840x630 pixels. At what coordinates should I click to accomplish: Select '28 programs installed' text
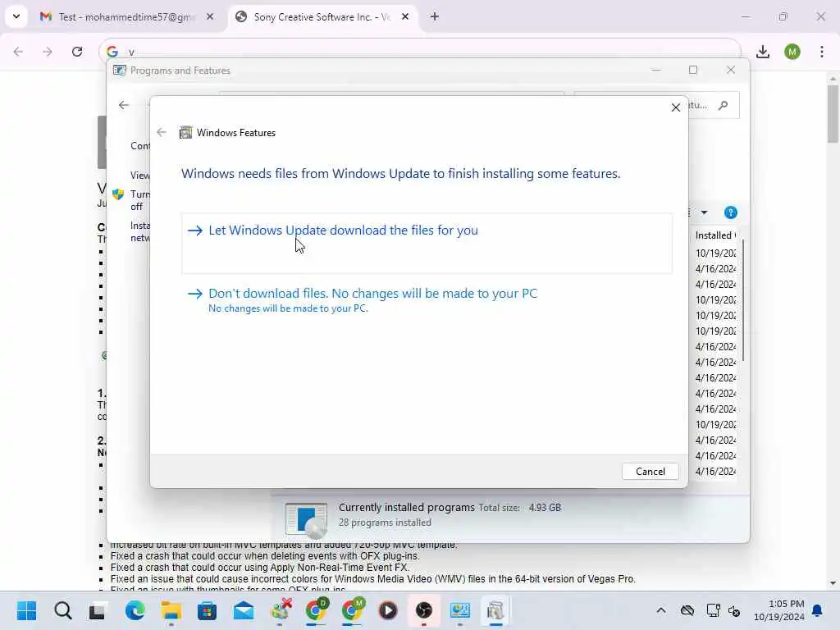[385, 523]
